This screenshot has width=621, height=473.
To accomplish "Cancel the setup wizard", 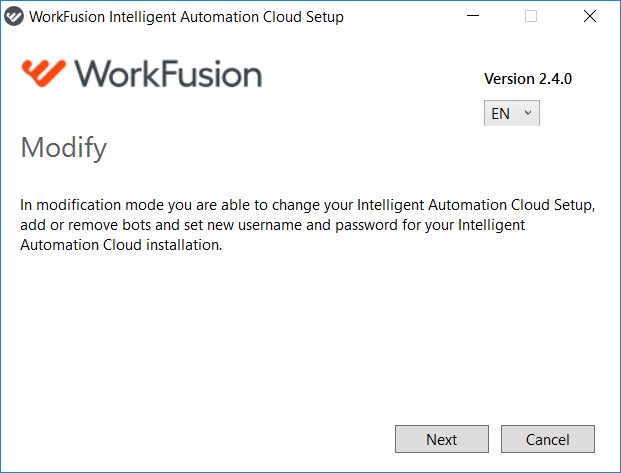I will point(548,439).
